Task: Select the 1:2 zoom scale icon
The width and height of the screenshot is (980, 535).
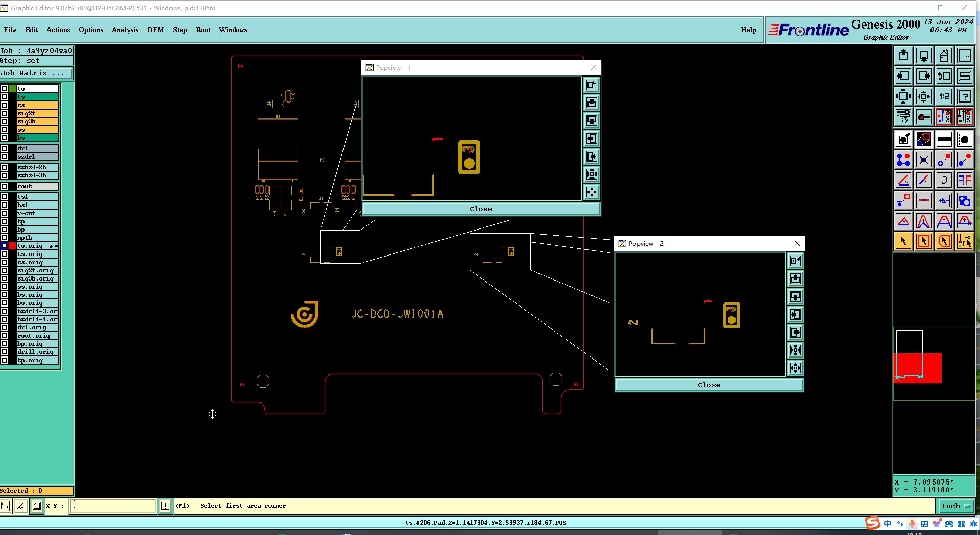Action: pos(944,96)
